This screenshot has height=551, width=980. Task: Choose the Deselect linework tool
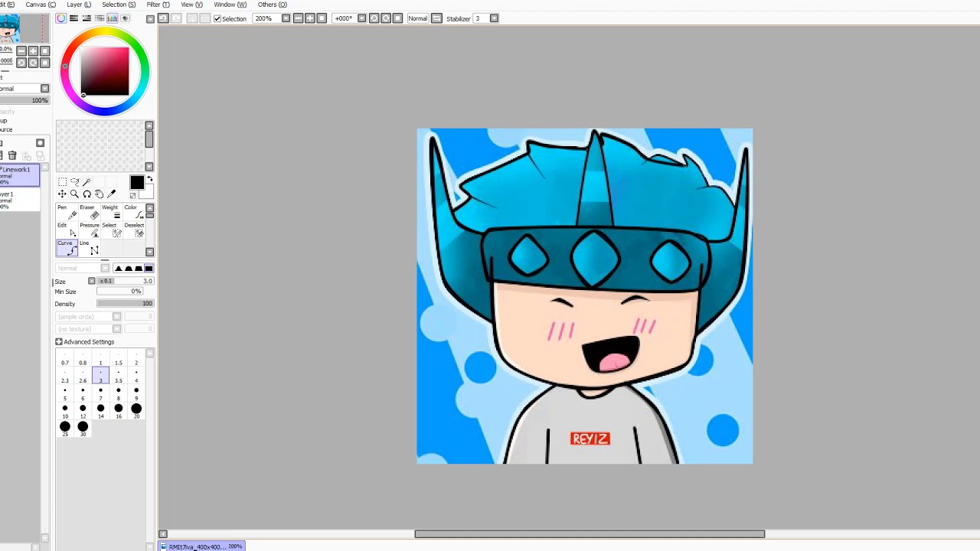tap(133, 230)
